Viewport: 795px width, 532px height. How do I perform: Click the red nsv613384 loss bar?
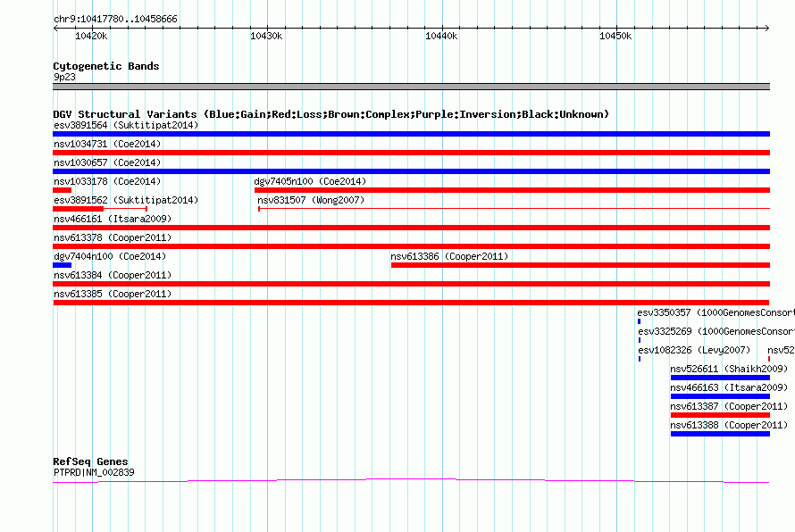[x=411, y=284]
